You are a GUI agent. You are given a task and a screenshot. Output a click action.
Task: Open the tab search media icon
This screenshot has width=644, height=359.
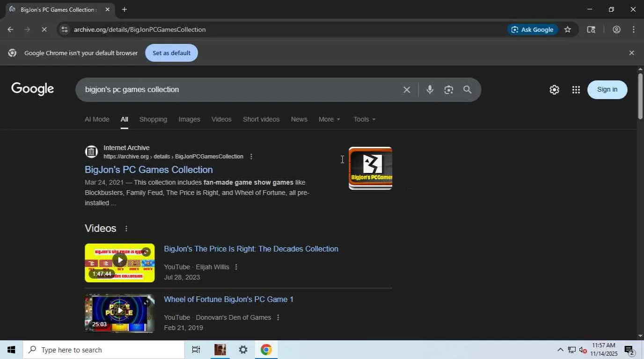tap(591, 29)
